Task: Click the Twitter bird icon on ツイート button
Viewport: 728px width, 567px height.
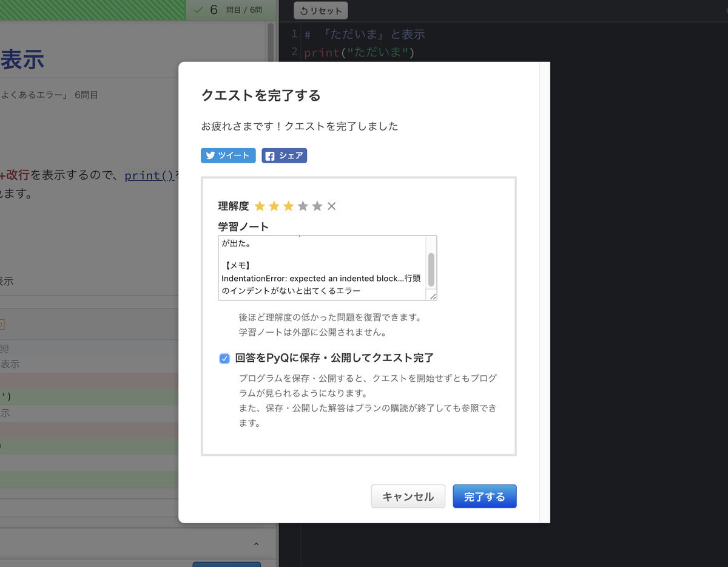Action: pyautogui.click(x=209, y=155)
